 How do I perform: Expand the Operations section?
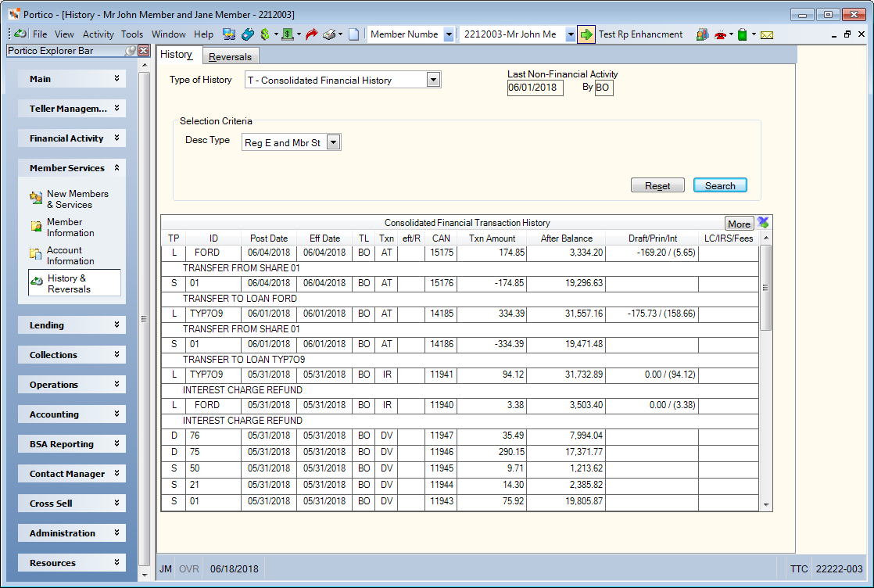point(71,385)
